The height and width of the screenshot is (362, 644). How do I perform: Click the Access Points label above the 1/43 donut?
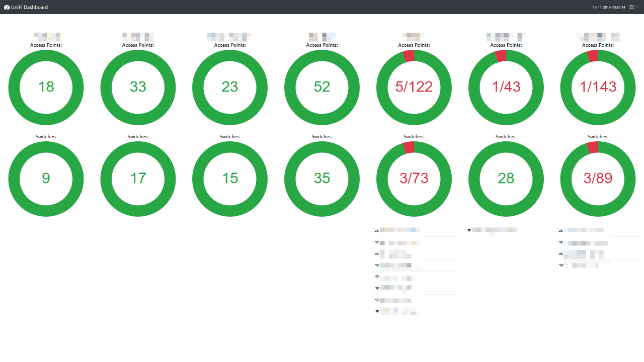(x=506, y=45)
